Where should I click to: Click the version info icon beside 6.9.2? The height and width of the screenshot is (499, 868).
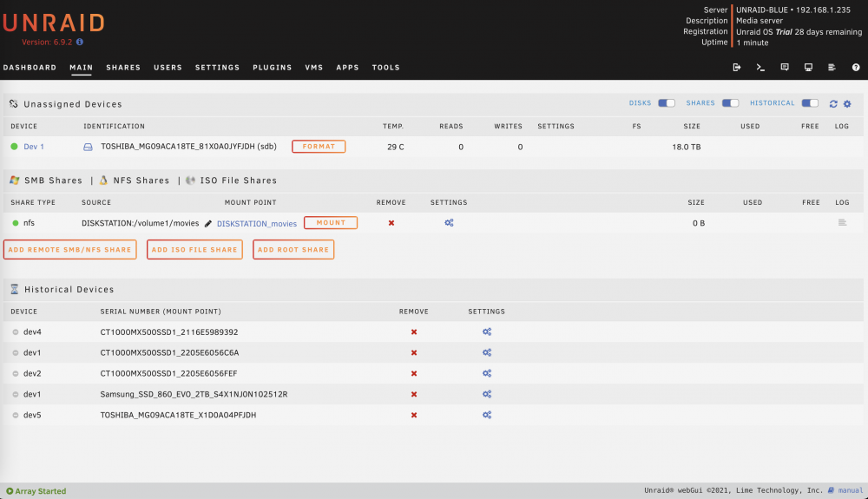click(x=80, y=42)
